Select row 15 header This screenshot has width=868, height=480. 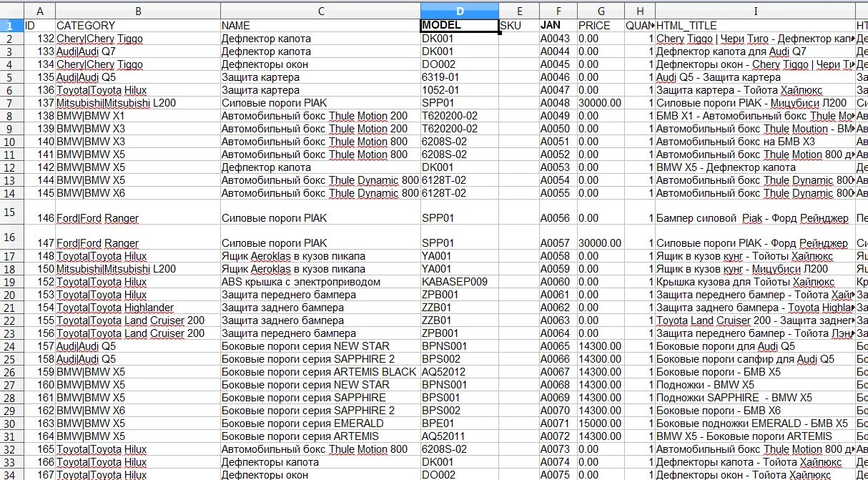pyautogui.click(x=11, y=212)
